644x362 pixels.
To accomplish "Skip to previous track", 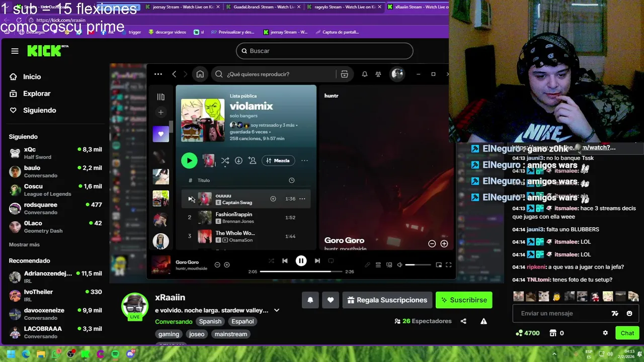I will point(285,260).
